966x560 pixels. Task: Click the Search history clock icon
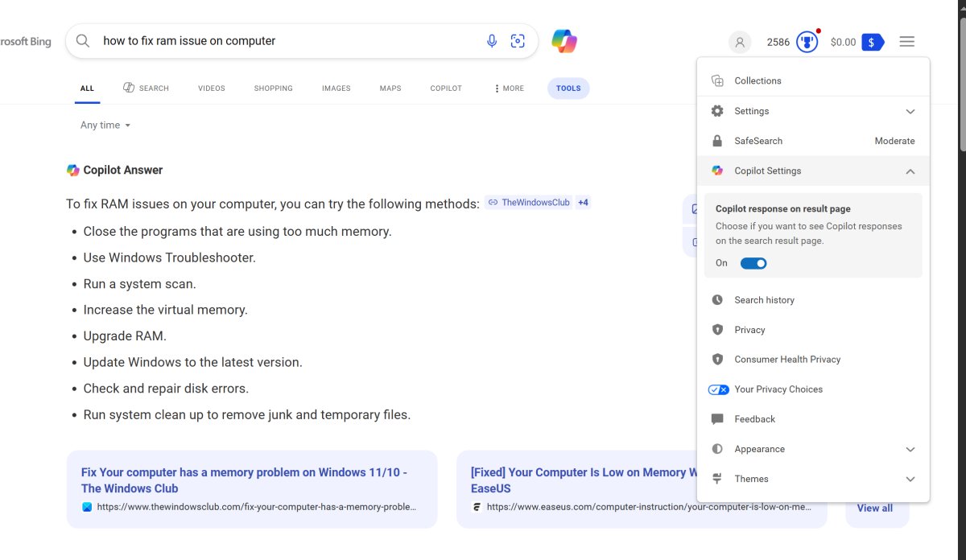point(717,300)
